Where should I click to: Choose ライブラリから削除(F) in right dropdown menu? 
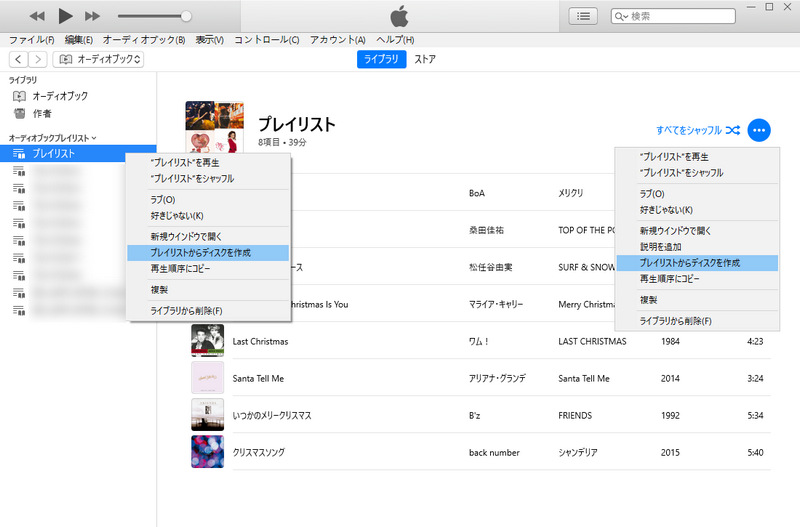pyautogui.click(x=697, y=321)
